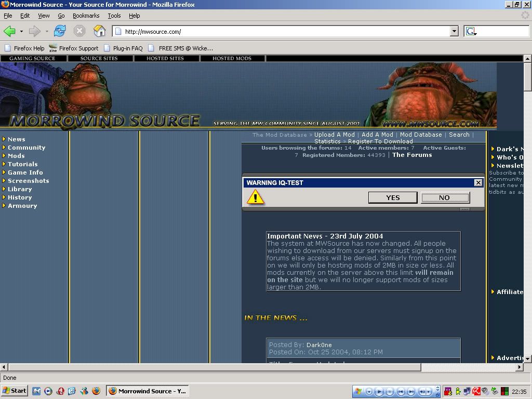This screenshot has height=399, width=532.
Task: Click Stop on the taskbar media player
Action: [390, 392]
